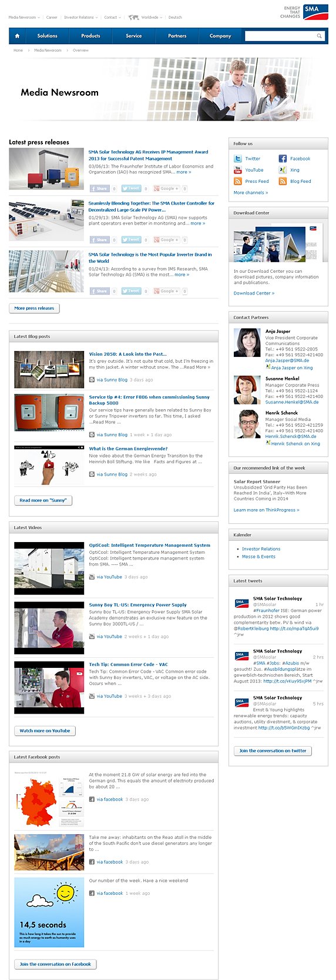Click Watch more on YouTube button
The height and width of the screenshot is (980, 336).
[x=45, y=731]
